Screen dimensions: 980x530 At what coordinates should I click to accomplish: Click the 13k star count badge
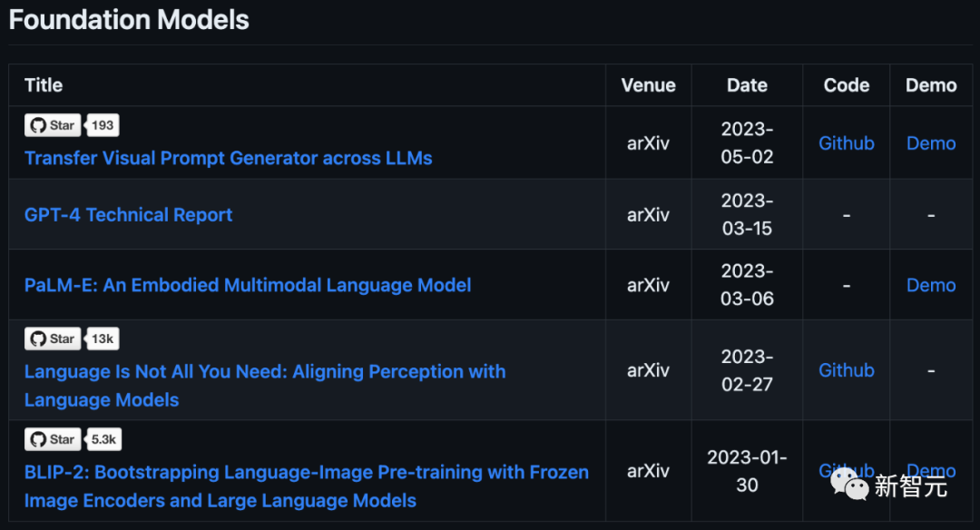[103, 339]
